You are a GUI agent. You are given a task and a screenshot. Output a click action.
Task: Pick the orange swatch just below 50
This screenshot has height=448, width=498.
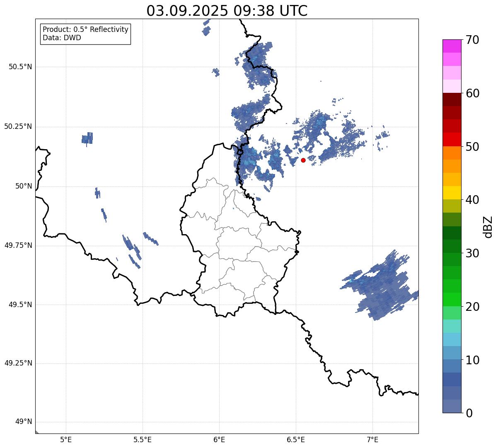tap(452, 153)
